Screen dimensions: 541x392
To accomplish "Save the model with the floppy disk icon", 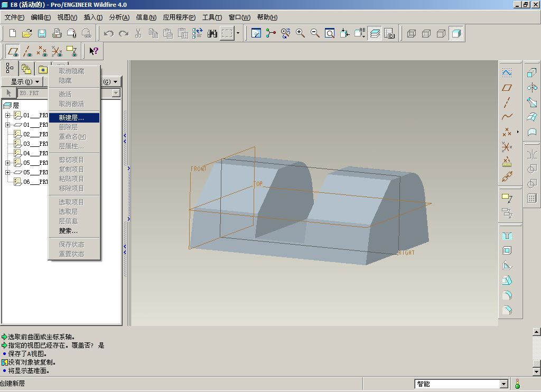I will (x=42, y=33).
